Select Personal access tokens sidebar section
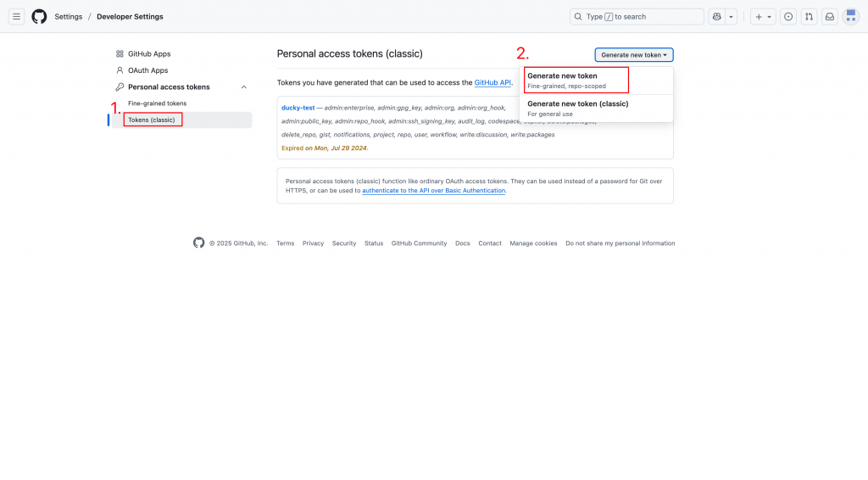 169,87
